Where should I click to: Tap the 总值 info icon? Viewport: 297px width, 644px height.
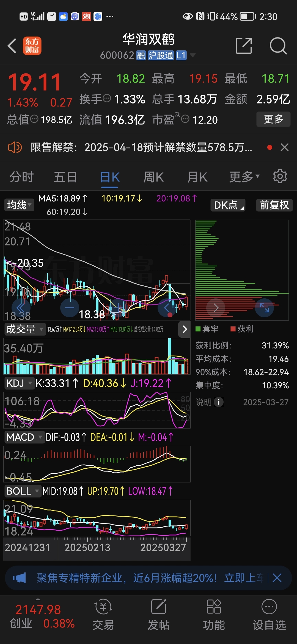(34, 119)
